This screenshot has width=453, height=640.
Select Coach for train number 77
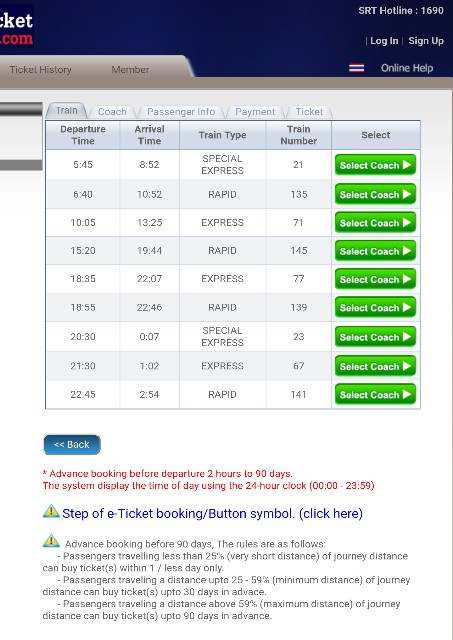375,279
